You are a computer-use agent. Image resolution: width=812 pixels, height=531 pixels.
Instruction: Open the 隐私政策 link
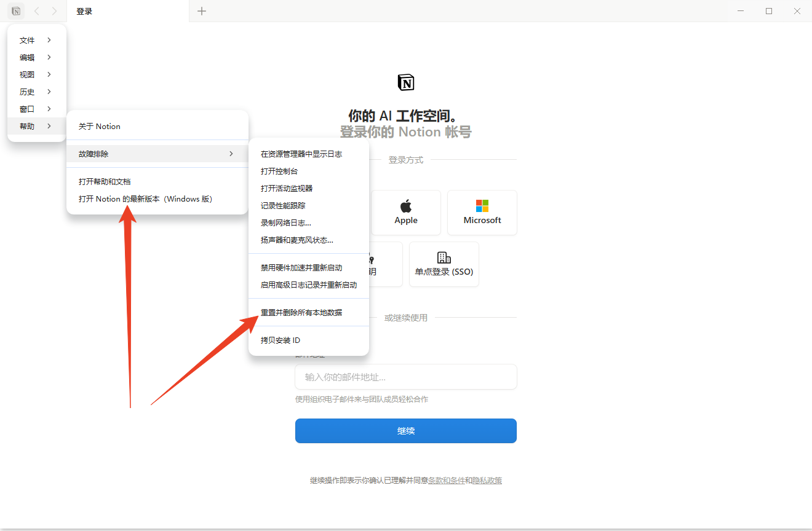click(487, 480)
